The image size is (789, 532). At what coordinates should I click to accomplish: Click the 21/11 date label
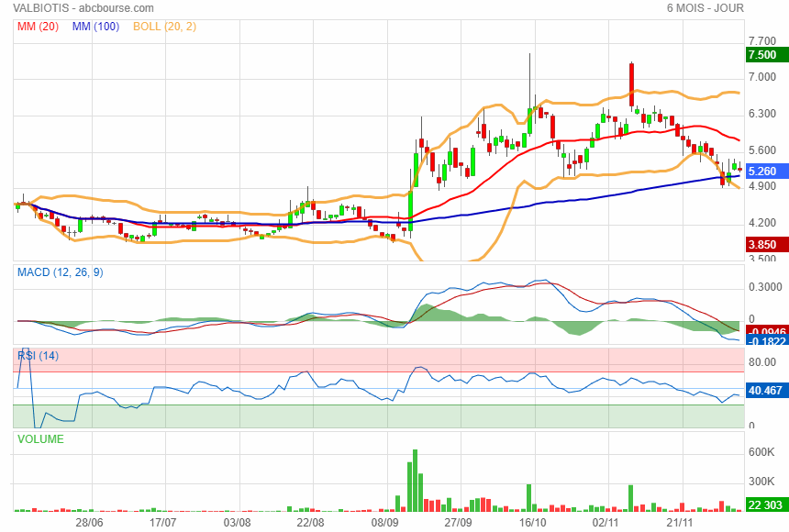pos(679,523)
